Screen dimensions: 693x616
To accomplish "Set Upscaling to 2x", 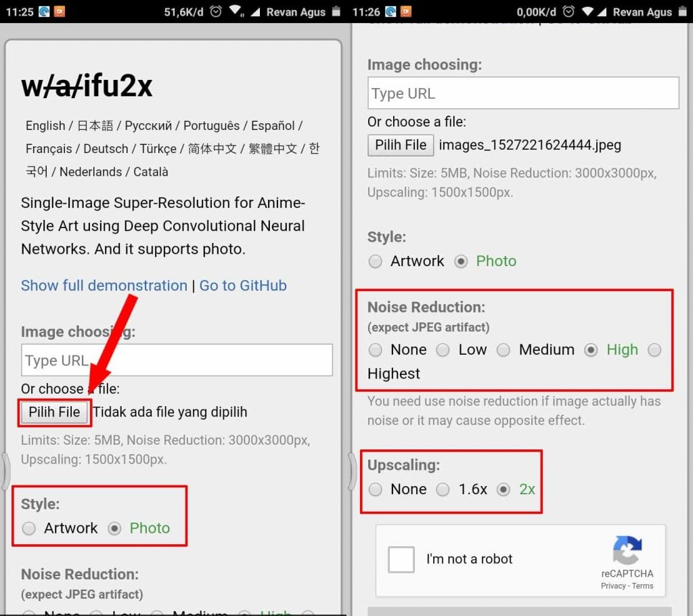I will point(504,489).
